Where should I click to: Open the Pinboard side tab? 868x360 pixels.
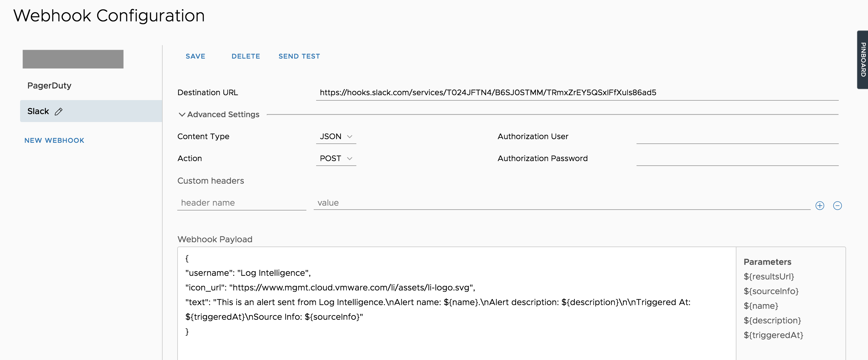tap(863, 60)
